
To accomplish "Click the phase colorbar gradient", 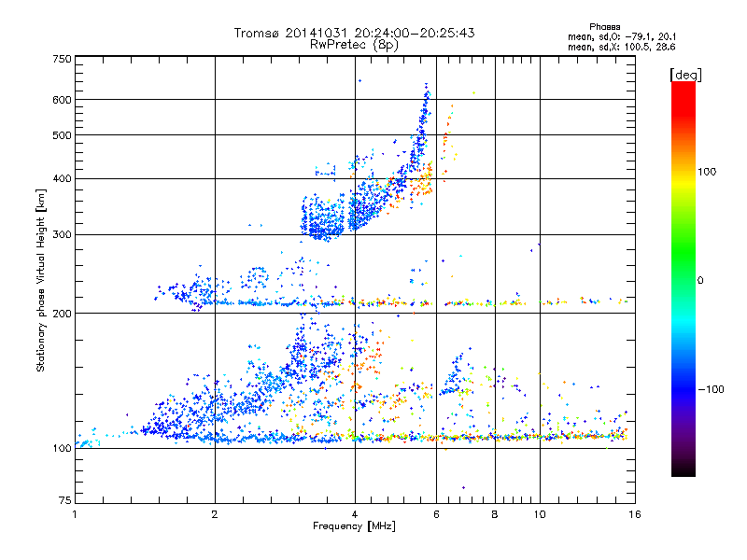I will point(684,279).
